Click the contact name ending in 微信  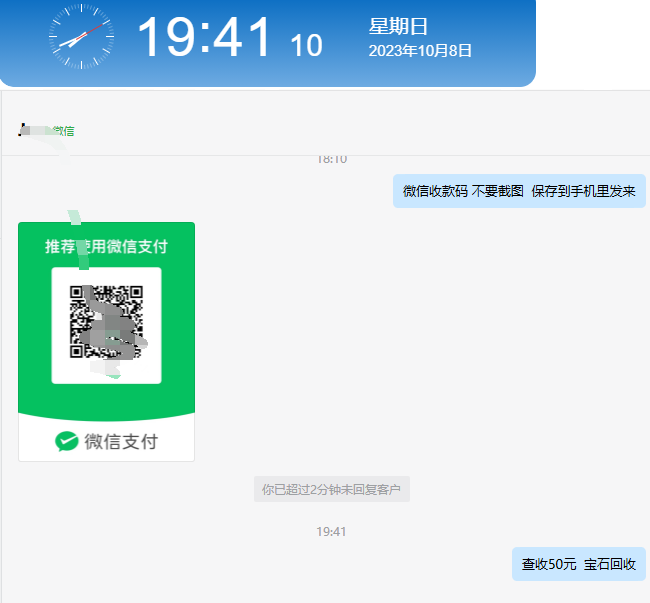(x=46, y=131)
